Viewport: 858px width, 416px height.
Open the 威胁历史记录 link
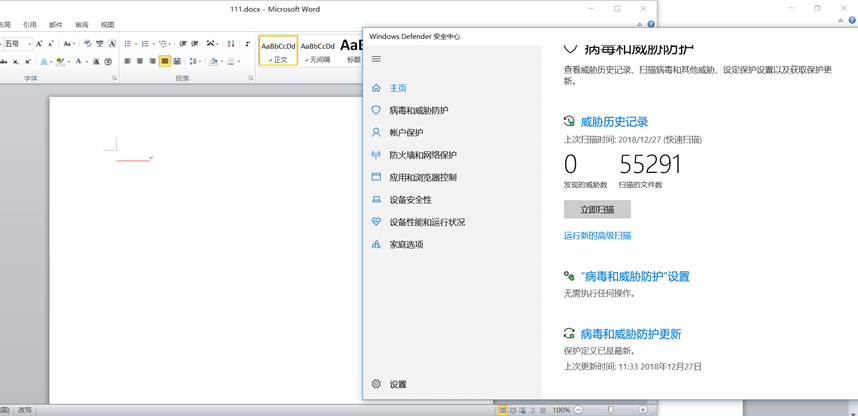point(614,122)
